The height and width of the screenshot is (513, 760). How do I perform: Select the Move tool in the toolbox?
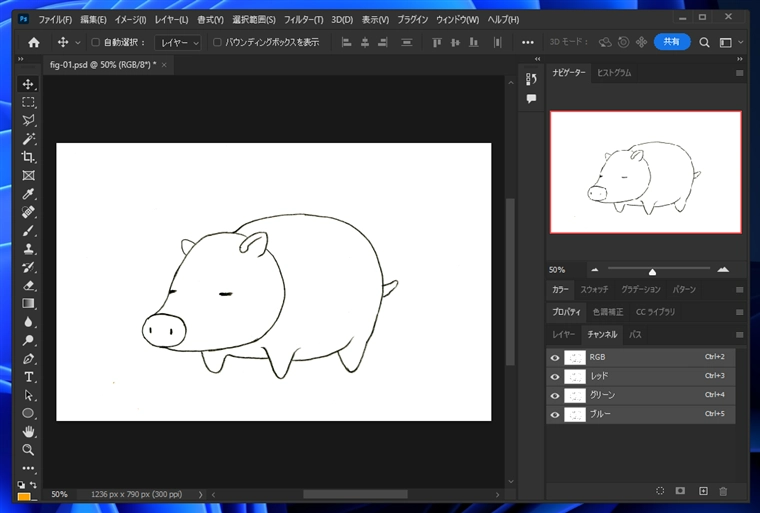[28, 84]
